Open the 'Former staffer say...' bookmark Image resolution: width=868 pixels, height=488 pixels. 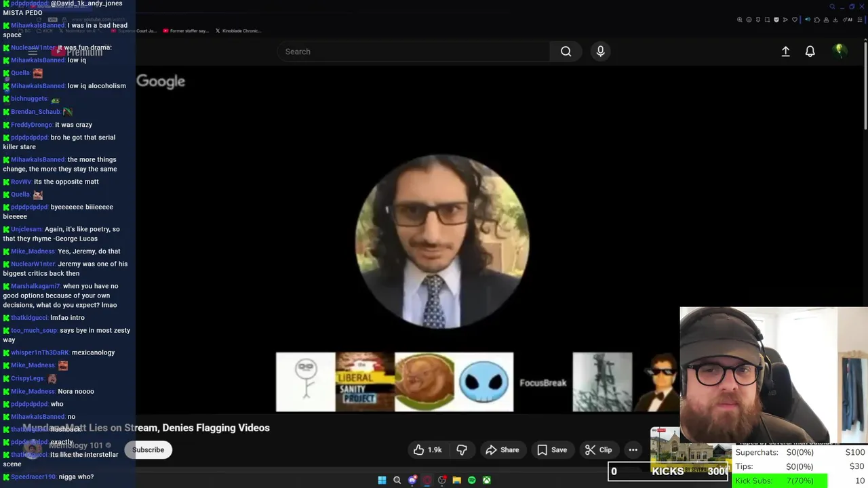click(186, 30)
